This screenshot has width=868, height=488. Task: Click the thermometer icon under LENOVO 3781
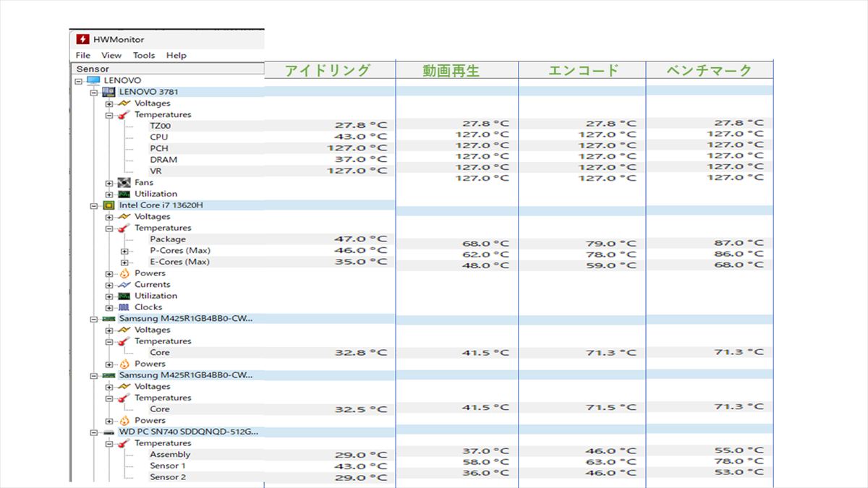(x=124, y=114)
